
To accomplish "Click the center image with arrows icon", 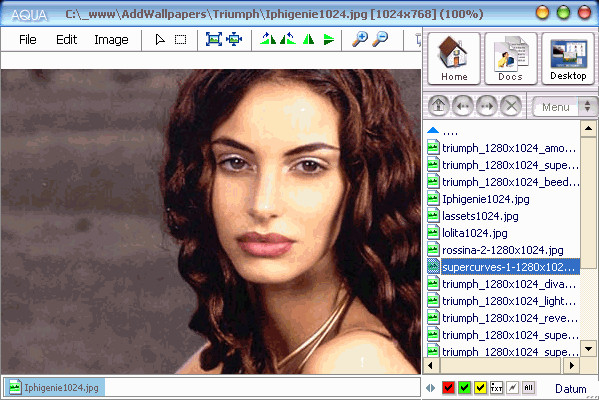I will click(x=234, y=39).
